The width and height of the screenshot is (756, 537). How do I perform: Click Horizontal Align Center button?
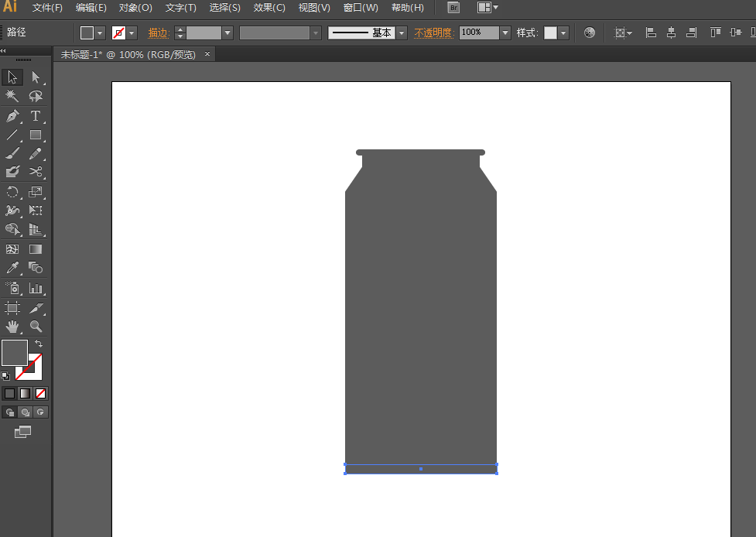(x=671, y=32)
